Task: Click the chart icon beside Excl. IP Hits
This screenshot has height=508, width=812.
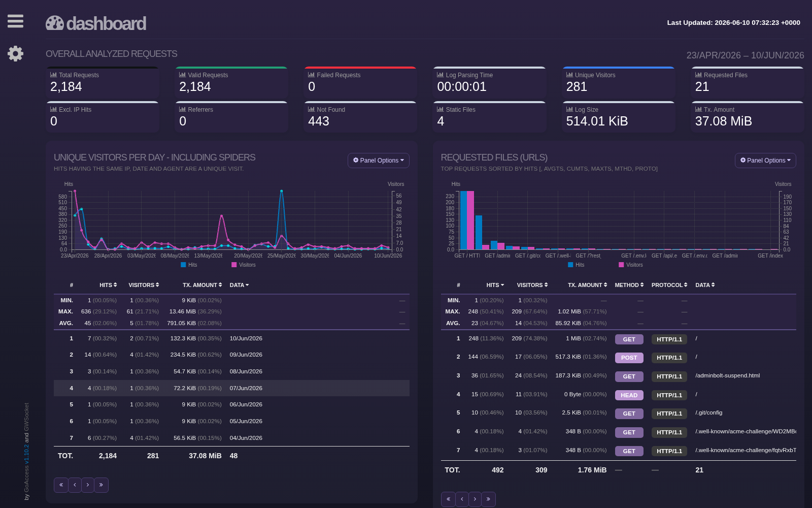Action: pos(53,109)
